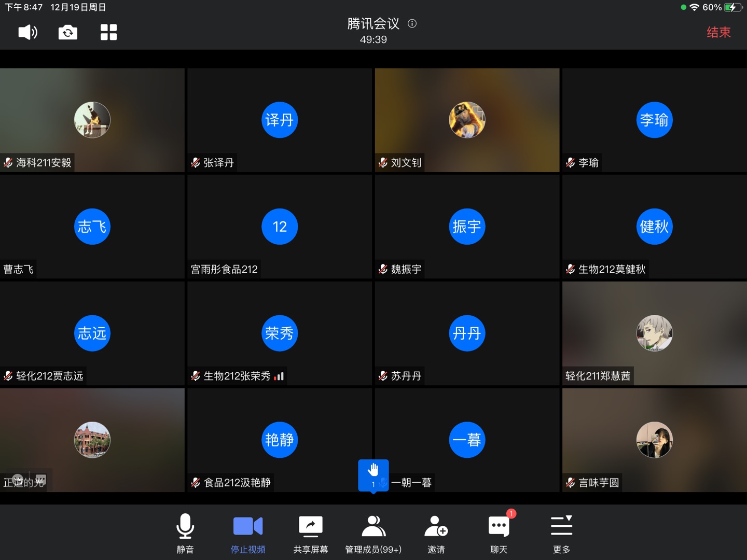Open the 邀请 invite icon
747x560 pixels.
[x=436, y=533]
